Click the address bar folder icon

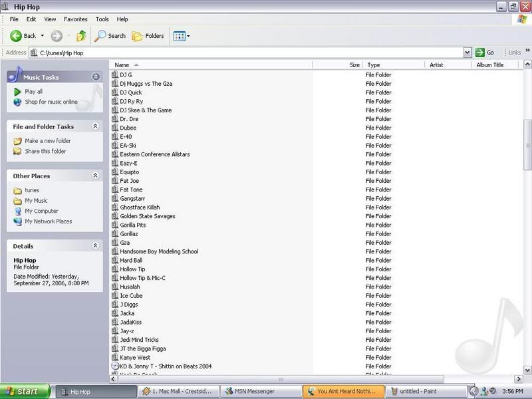[x=34, y=53]
